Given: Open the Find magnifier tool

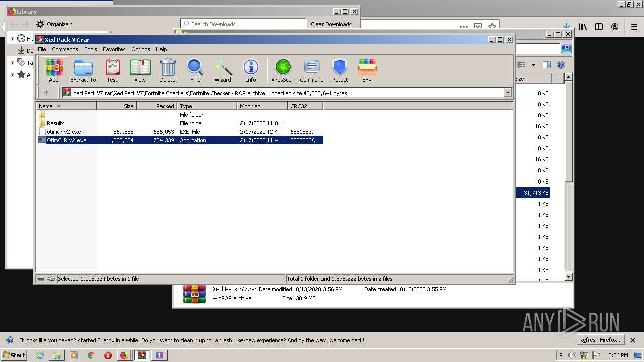Looking at the screenshot, I should [x=195, y=70].
